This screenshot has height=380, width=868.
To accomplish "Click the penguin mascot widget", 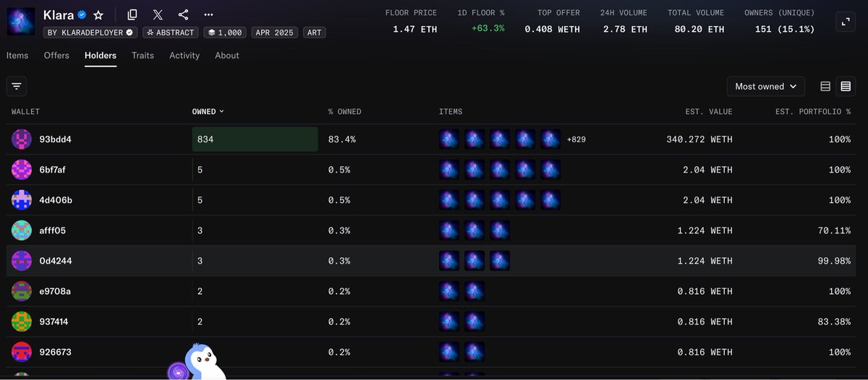I will click(205, 361).
